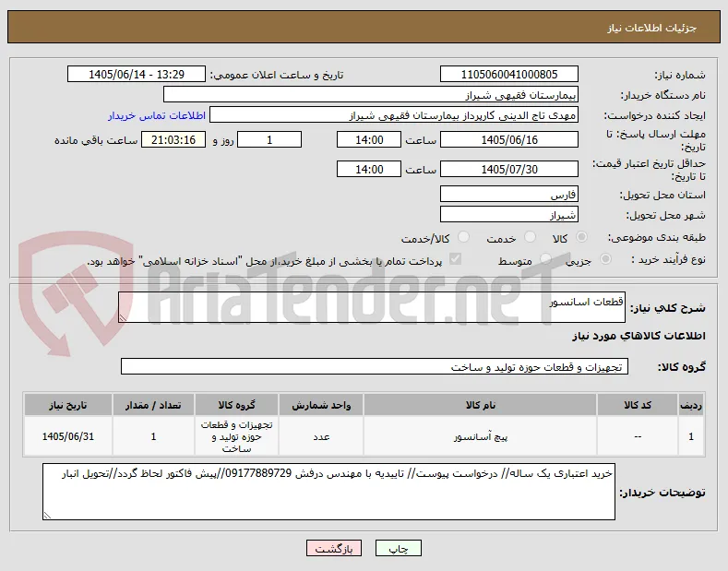Click the page title جزئیات اطلاعات نیاز
This screenshot has width=728, height=571.
651,29
